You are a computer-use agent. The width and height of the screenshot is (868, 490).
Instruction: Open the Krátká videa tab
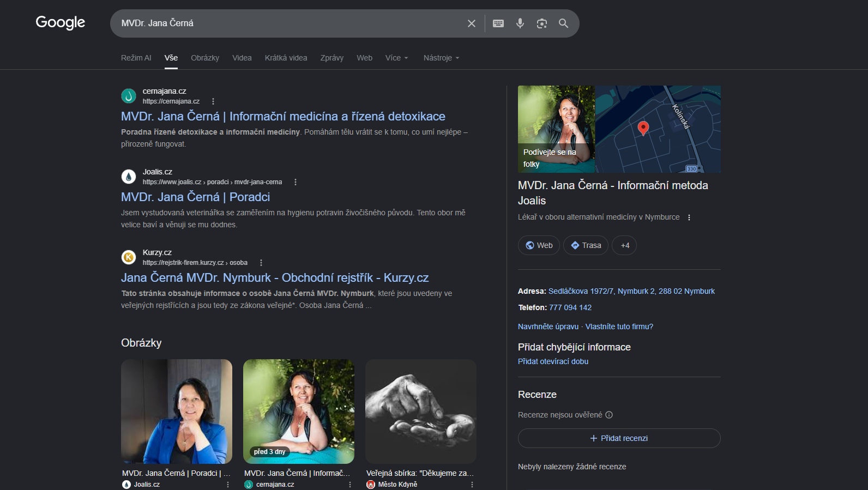(x=286, y=58)
